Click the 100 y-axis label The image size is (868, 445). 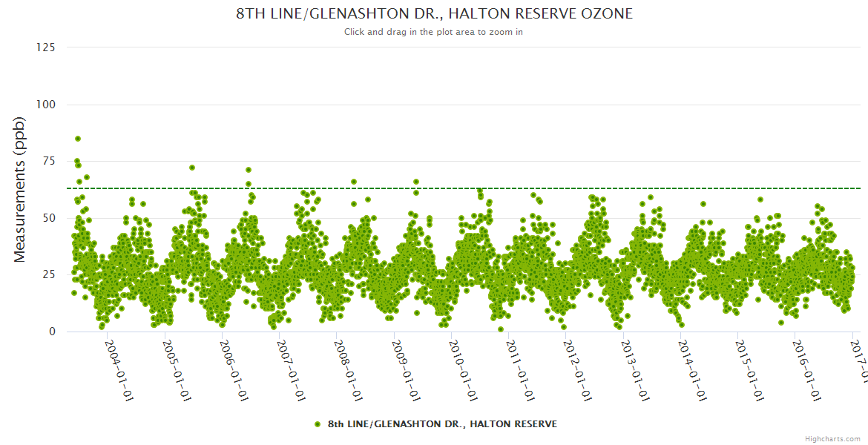[45, 105]
